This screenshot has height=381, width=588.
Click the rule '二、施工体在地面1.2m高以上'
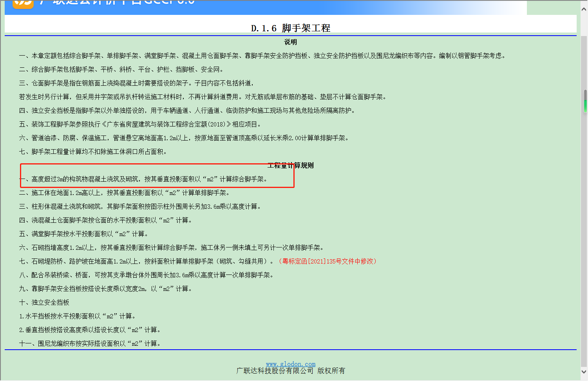coord(125,193)
